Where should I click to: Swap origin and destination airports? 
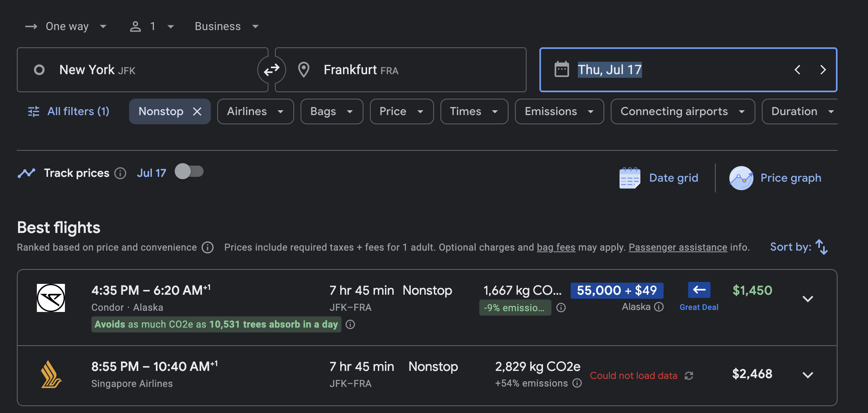point(272,70)
